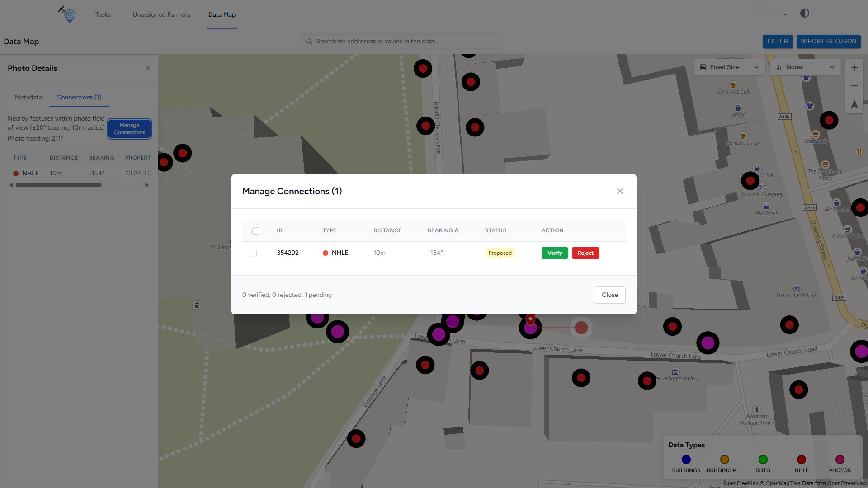Close the Manage Connections dialog with X
868x488 pixels.
[x=620, y=191]
